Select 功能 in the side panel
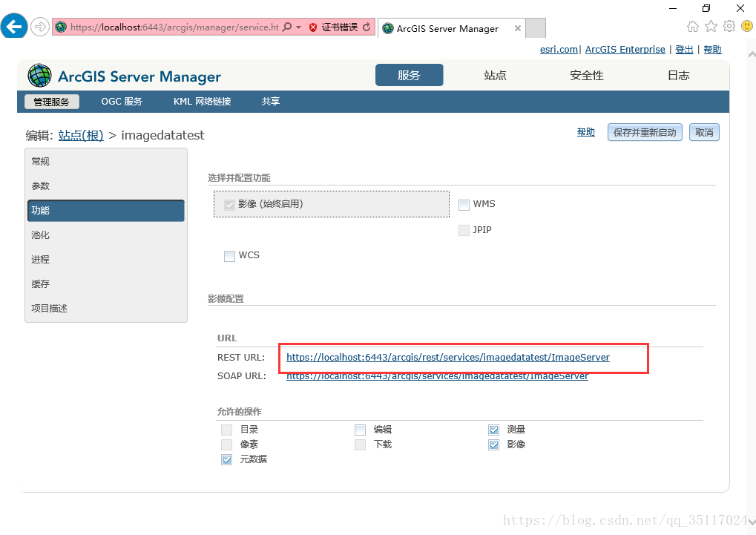 (105, 211)
